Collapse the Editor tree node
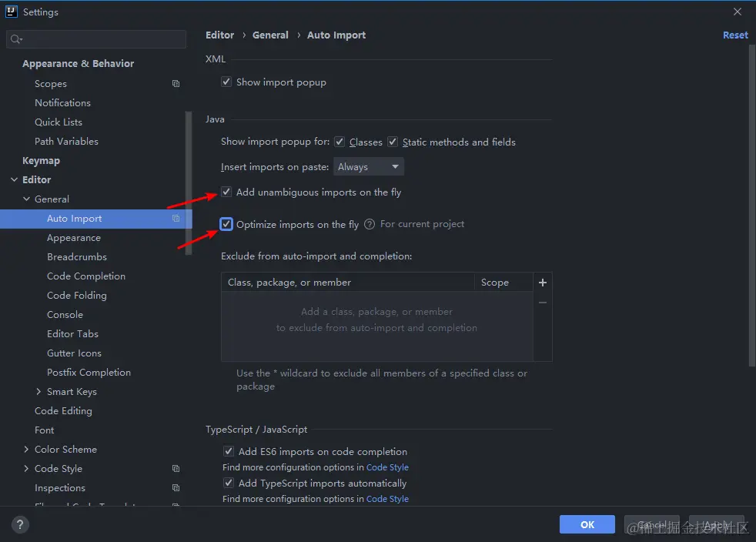The width and height of the screenshot is (756, 542). (14, 180)
